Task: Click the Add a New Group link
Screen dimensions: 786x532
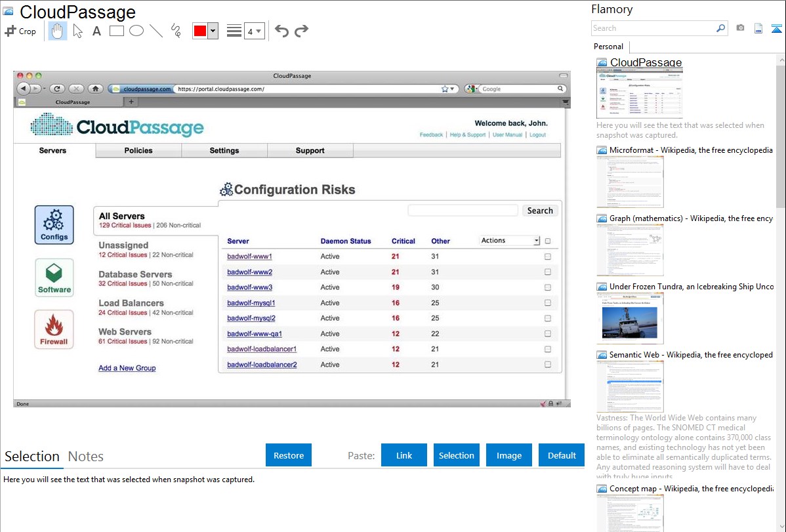Action: coord(127,368)
